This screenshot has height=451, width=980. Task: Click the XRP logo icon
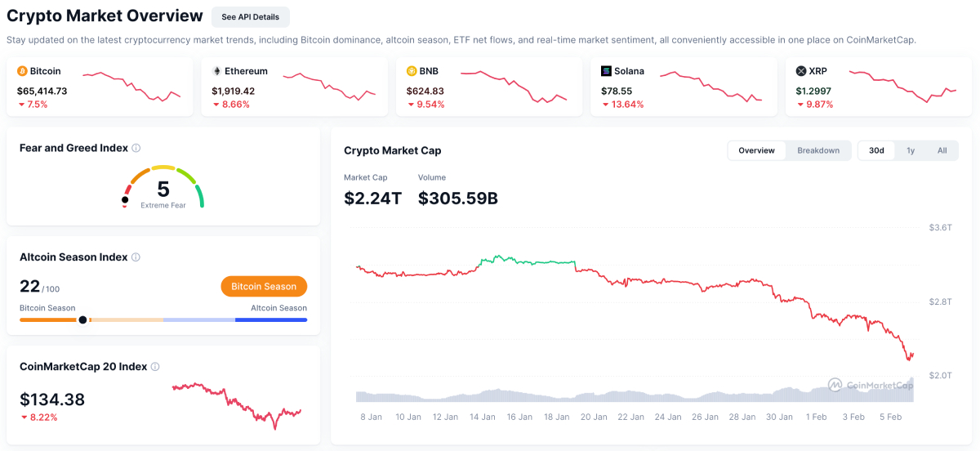pos(800,71)
